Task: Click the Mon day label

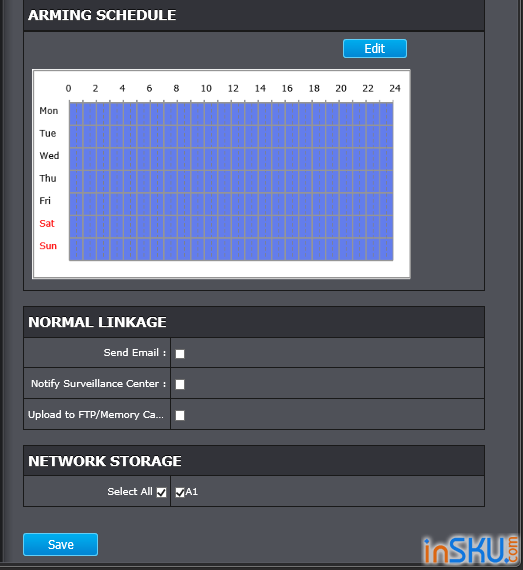Action: [49, 111]
